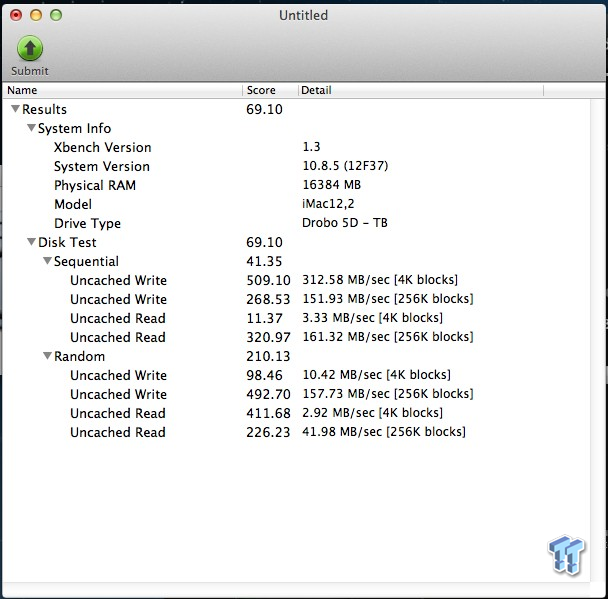Image resolution: width=608 pixels, height=599 pixels.
Task: Select Uncached Read row scoring 226.23
Action: click(x=296, y=432)
